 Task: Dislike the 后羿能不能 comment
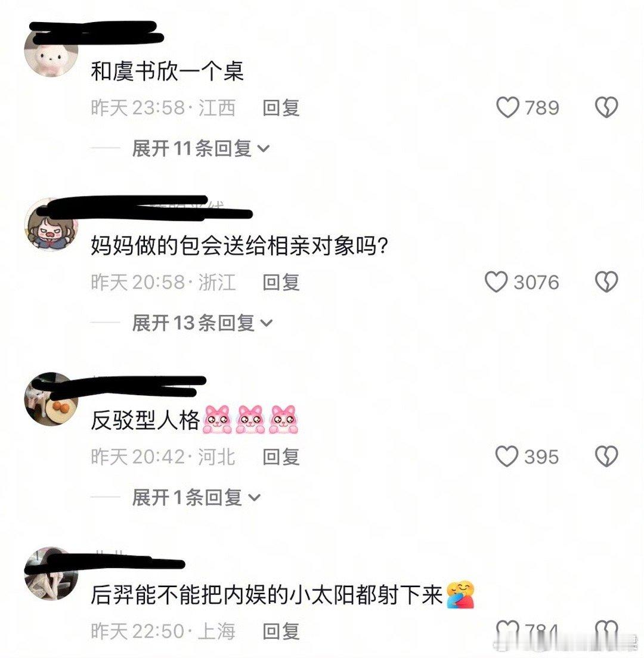(x=606, y=631)
